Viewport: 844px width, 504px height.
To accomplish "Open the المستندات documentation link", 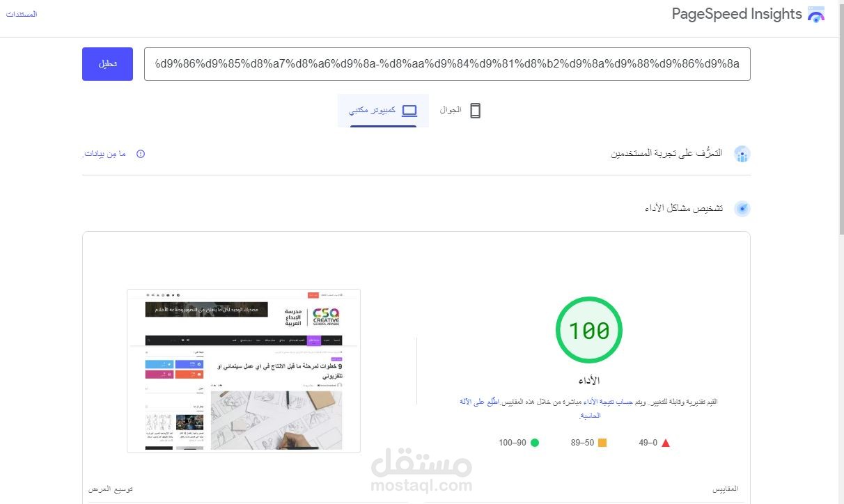I will point(22,13).
